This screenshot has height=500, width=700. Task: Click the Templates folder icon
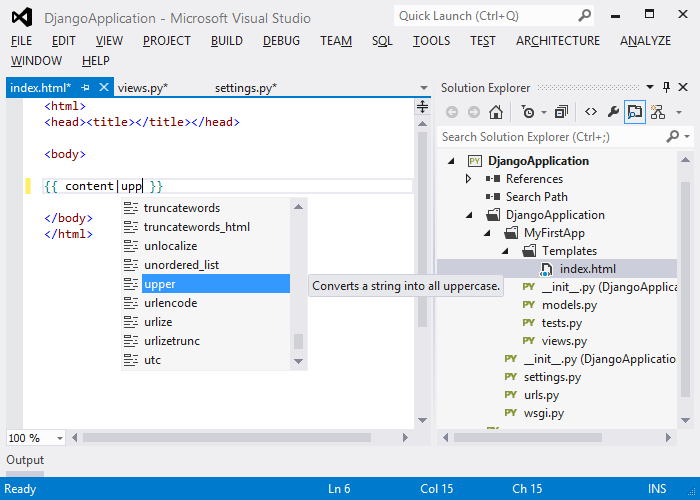(x=529, y=251)
